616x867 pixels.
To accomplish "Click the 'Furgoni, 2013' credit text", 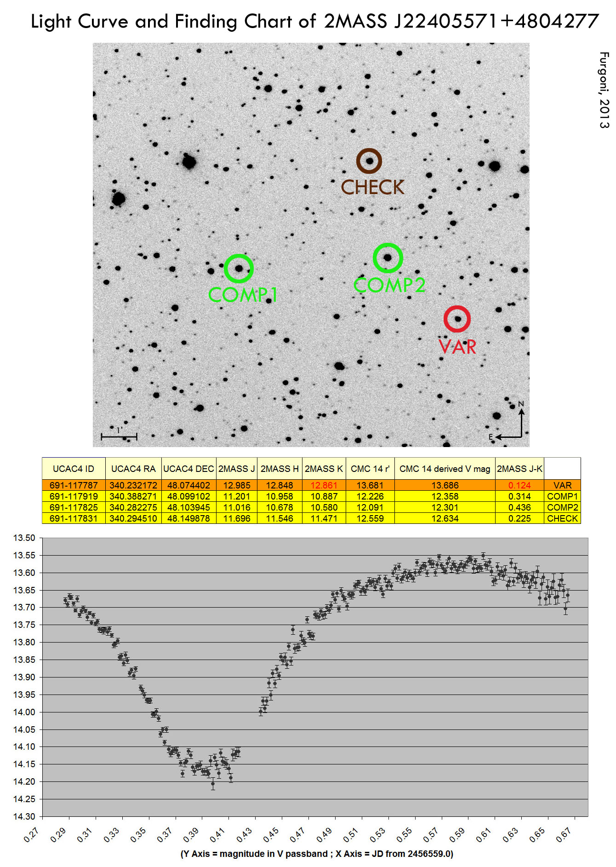I will coord(604,90).
